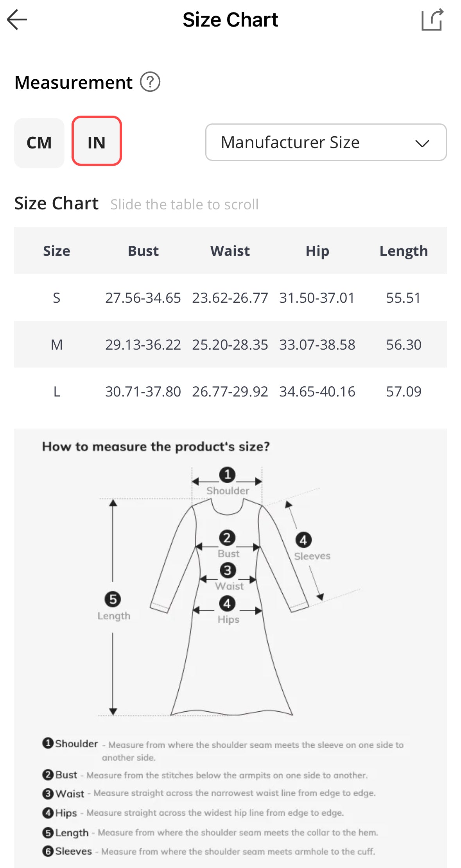
Task: Open the Manufacturer Size dropdown
Action: click(326, 142)
